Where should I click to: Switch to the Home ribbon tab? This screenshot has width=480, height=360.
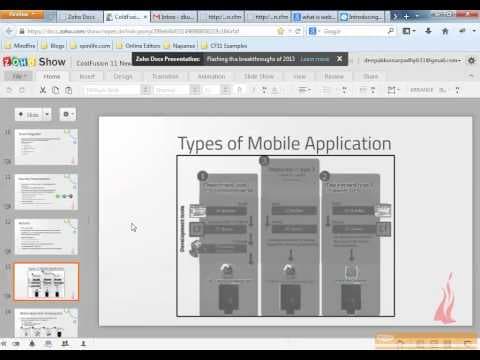tap(52, 76)
